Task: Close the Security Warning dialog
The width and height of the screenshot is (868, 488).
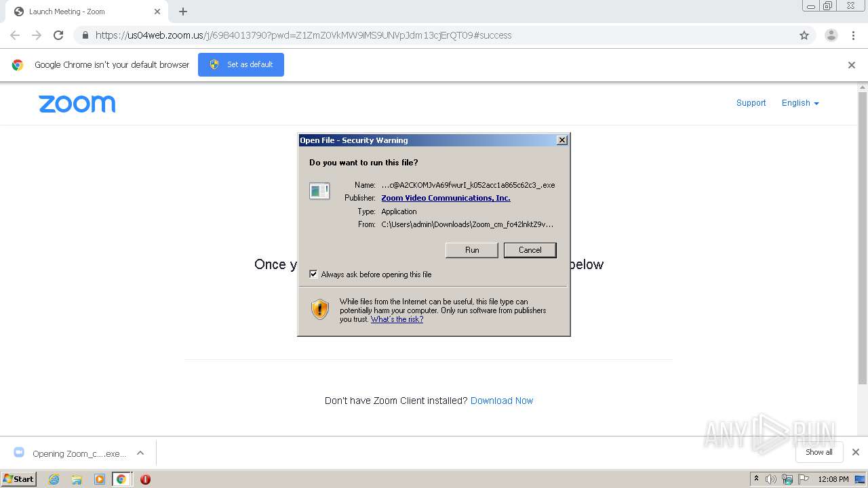Action: coord(561,140)
